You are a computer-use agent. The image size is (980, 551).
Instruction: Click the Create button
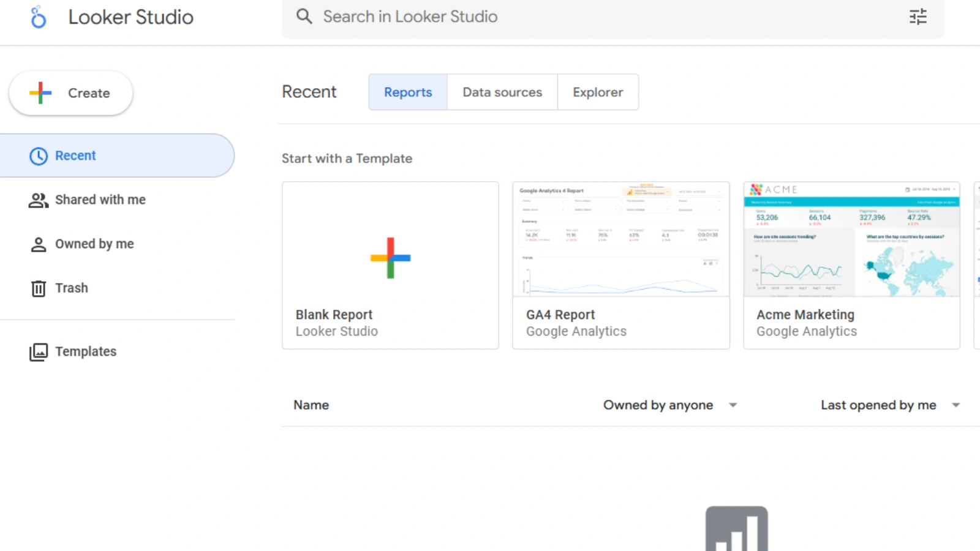(x=71, y=93)
